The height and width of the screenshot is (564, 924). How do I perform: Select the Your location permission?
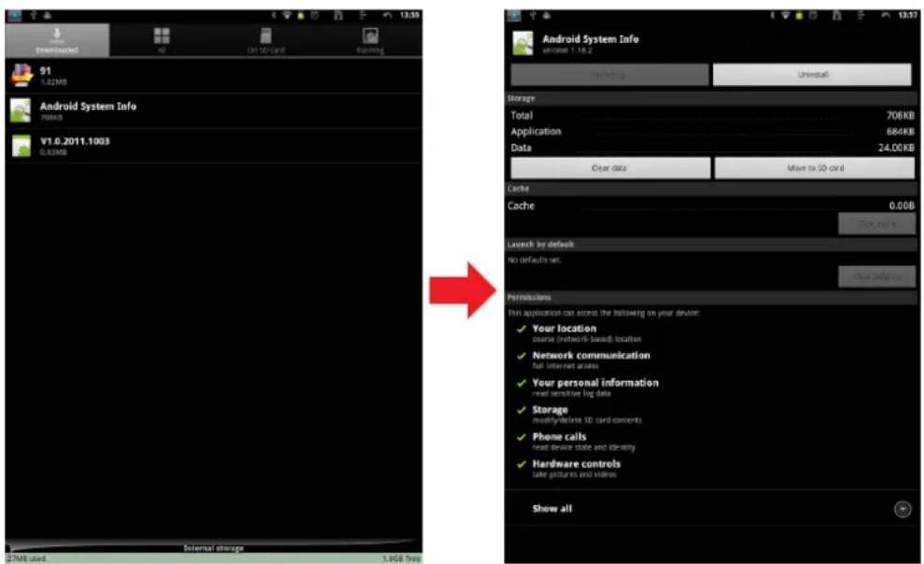pyautogui.click(x=587, y=333)
